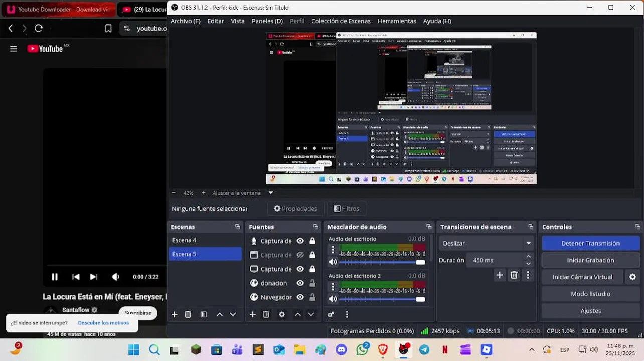
Task: Undock the Fuentes panel
Action: click(315, 227)
